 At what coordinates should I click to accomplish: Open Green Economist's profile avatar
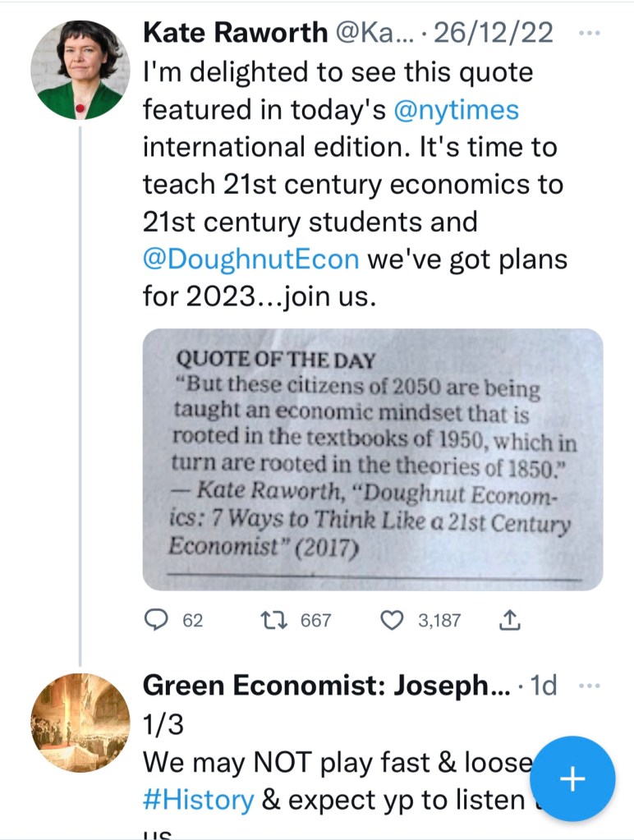pos(80,723)
